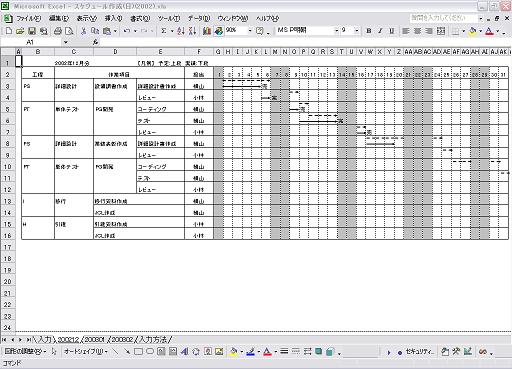512x369 pixels.
Task: Open the Insert menu
Action: pos(113,18)
